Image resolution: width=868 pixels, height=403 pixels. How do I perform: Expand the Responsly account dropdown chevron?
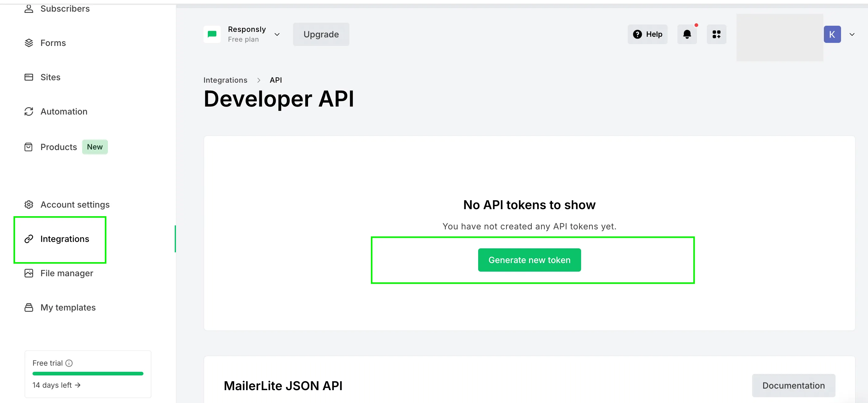coord(277,34)
